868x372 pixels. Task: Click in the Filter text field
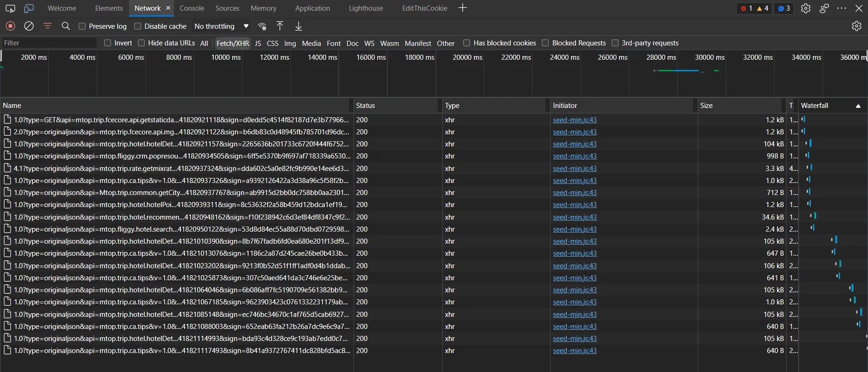click(49, 43)
